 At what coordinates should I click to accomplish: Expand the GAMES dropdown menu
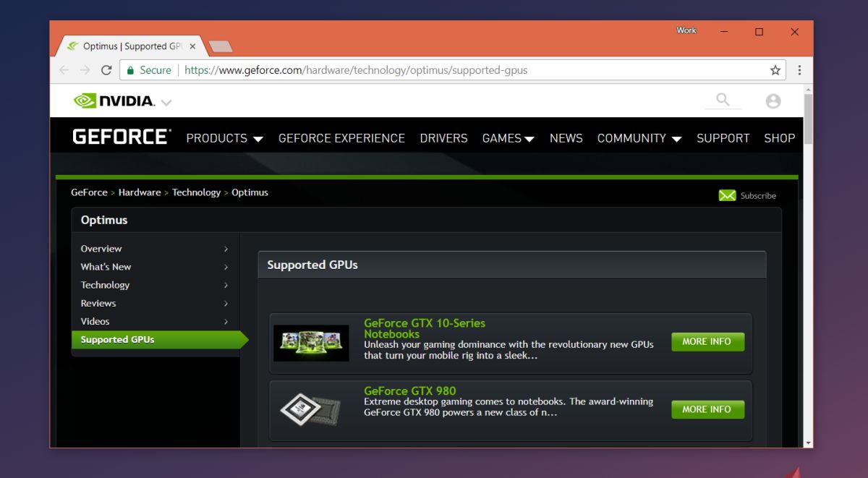pos(509,138)
